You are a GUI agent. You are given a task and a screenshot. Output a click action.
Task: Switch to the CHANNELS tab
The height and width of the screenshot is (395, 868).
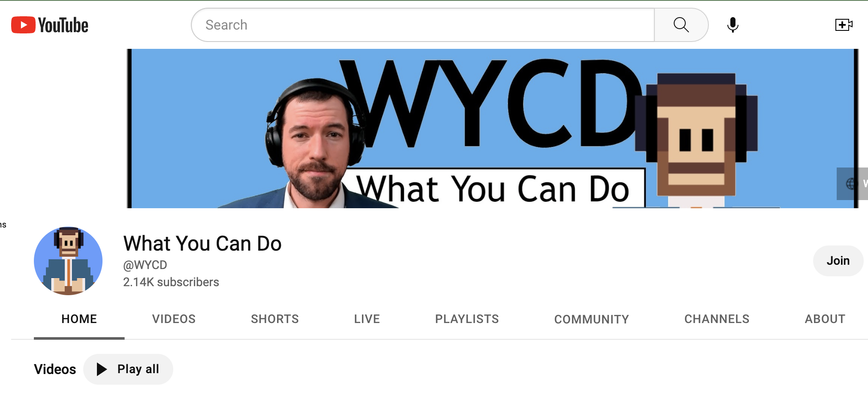716,319
